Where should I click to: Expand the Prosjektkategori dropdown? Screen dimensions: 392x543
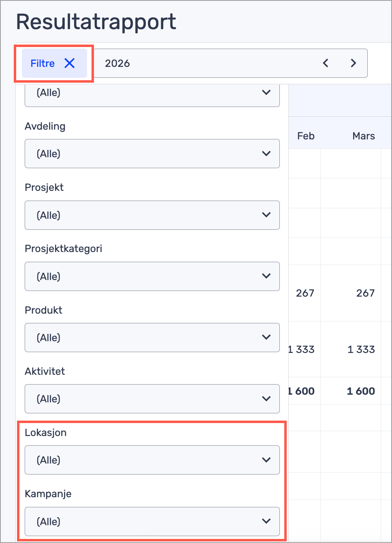[152, 276]
